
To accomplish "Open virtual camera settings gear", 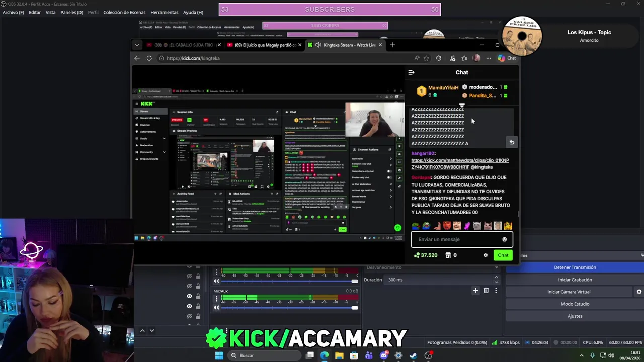I will (x=639, y=292).
